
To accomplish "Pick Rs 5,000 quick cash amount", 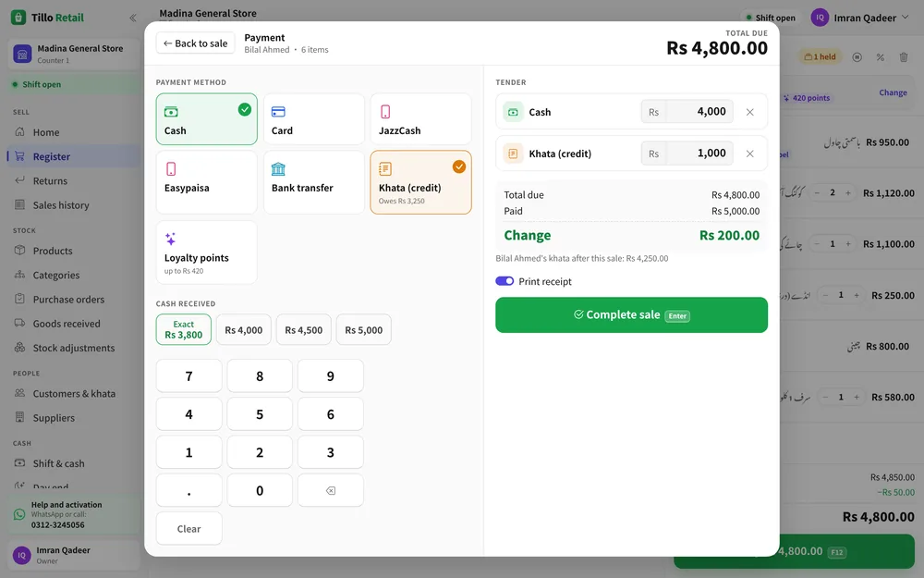I will 363,330.
